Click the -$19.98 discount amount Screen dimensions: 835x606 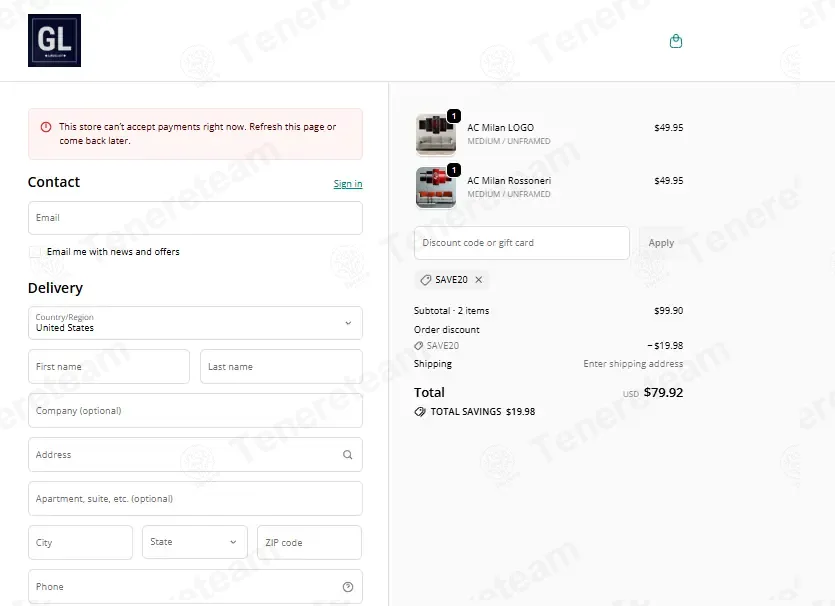[665, 346]
